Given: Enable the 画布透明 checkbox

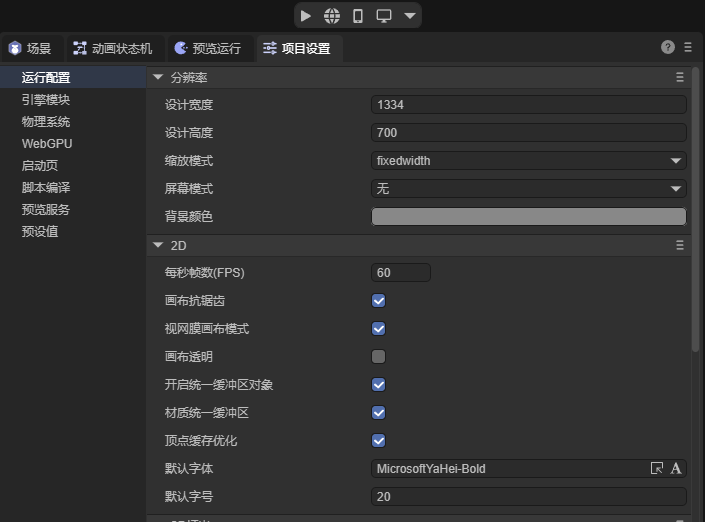Looking at the screenshot, I should (x=379, y=356).
